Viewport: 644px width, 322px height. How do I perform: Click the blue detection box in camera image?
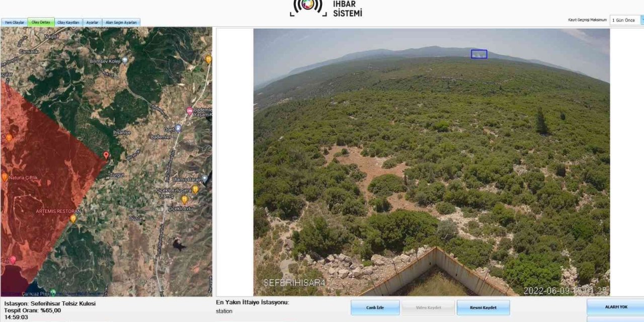pyautogui.click(x=479, y=54)
